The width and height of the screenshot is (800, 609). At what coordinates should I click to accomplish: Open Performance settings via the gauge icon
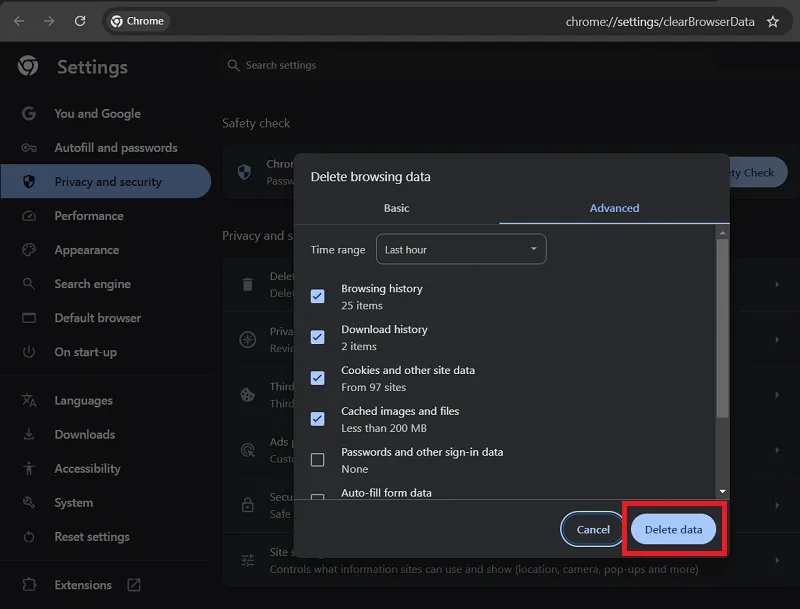click(29, 216)
